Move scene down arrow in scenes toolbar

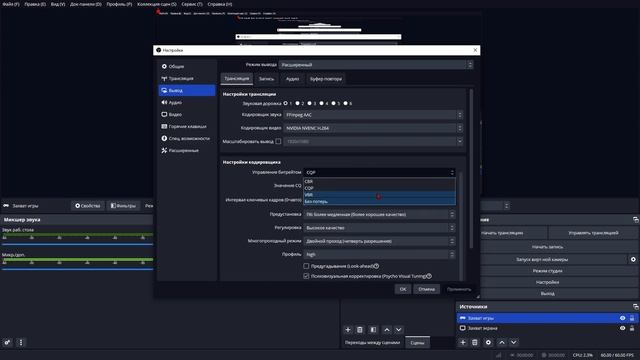tap(398, 330)
